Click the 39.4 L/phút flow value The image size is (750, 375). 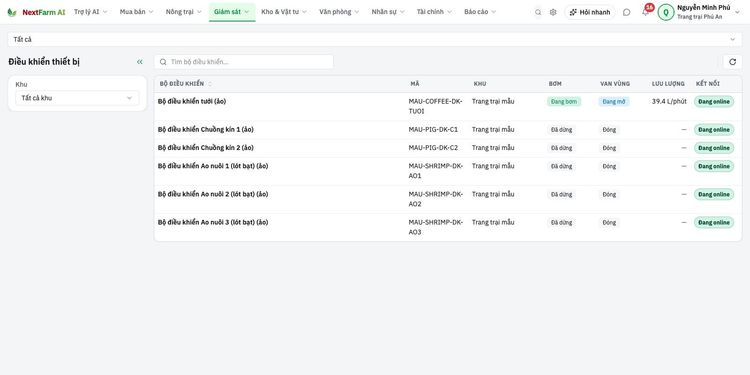[x=669, y=101]
